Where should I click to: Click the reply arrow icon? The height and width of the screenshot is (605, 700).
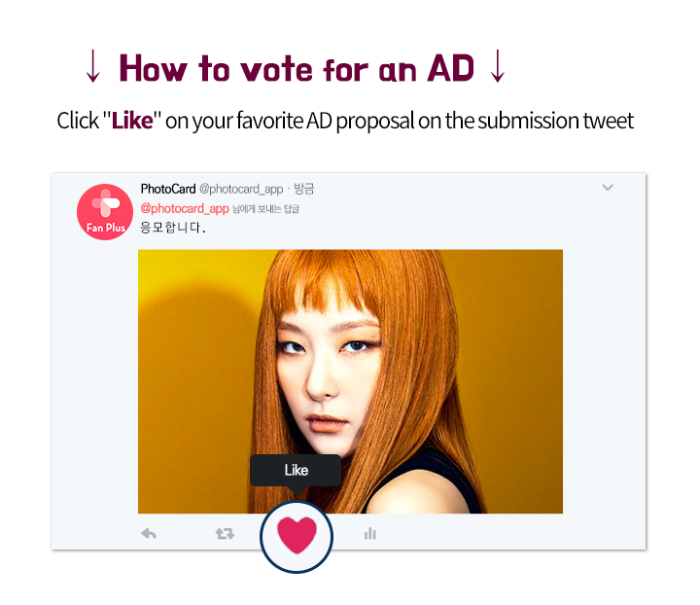149,534
